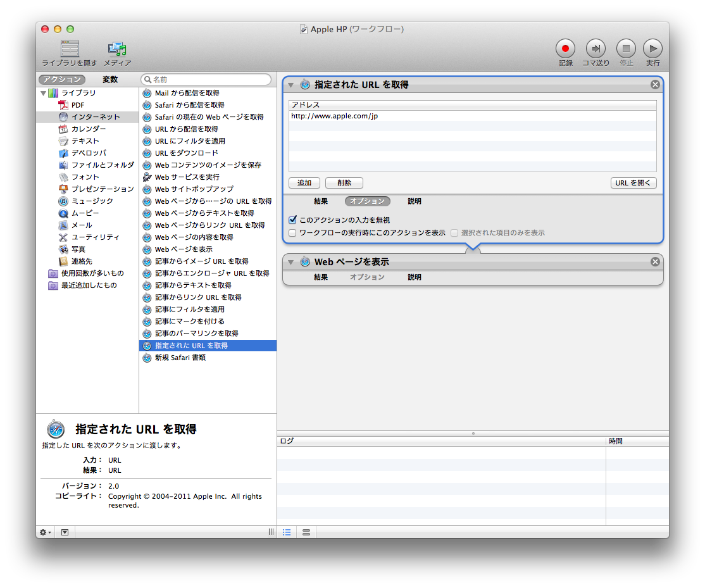
Task: Click the gear action menu icon
Action: point(46,532)
